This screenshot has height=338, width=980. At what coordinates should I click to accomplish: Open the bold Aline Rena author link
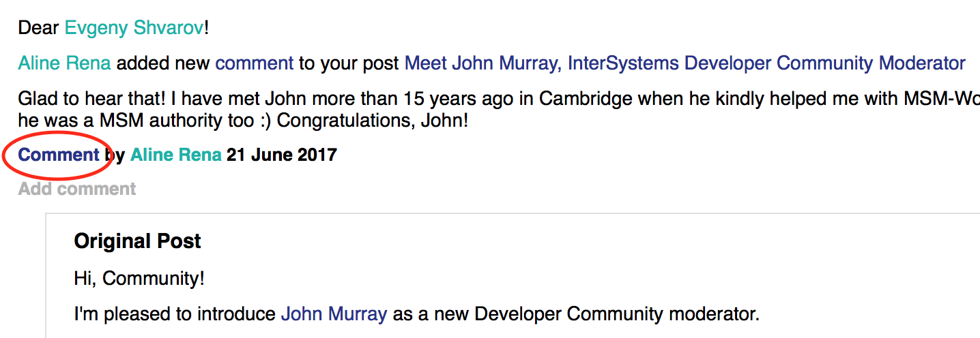176,155
